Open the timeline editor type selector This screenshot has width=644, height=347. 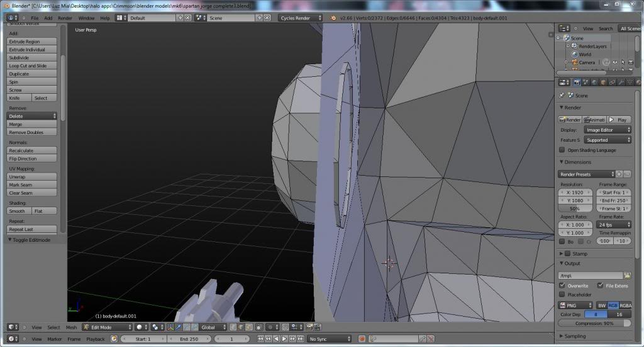coord(13,339)
